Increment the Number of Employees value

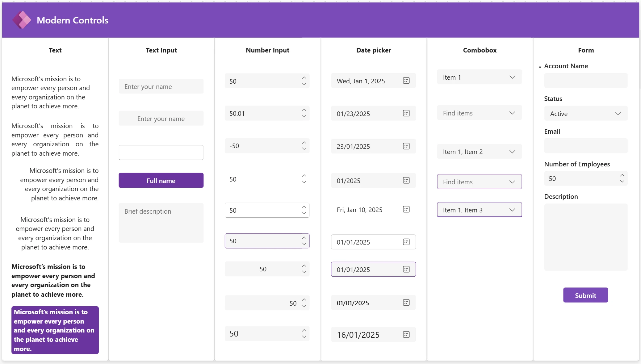[x=622, y=176]
